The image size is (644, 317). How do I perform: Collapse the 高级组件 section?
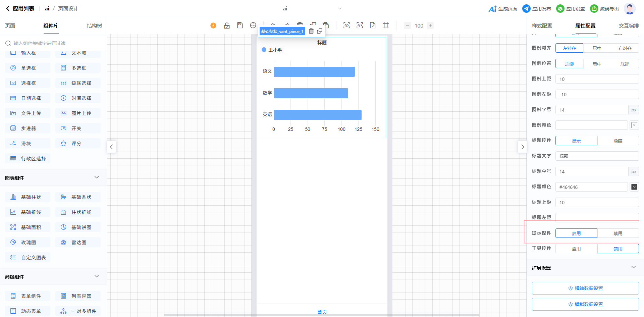(97, 276)
